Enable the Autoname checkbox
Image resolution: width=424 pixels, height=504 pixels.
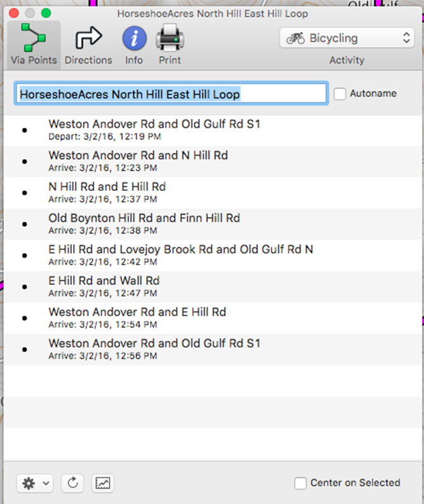[x=340, y=94]
